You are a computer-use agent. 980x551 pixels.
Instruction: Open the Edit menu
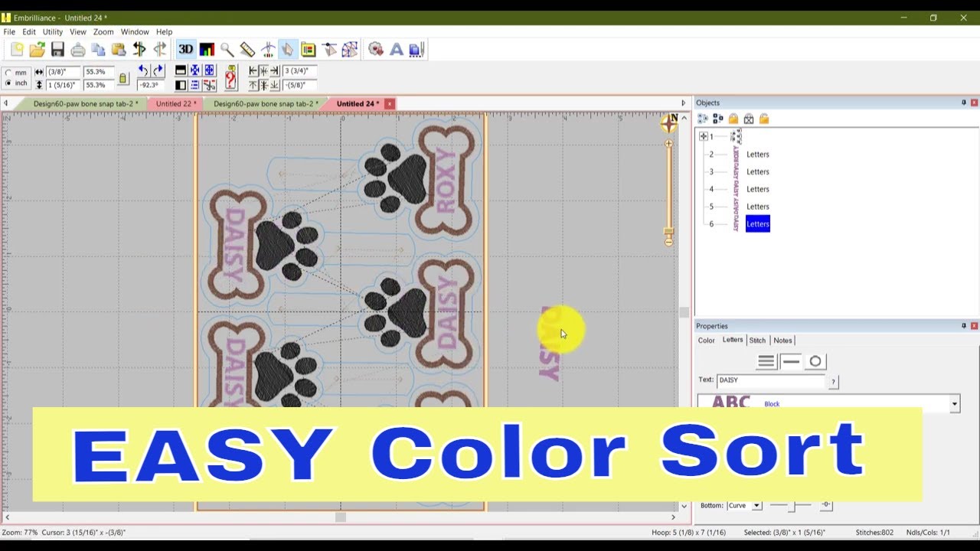29,32
